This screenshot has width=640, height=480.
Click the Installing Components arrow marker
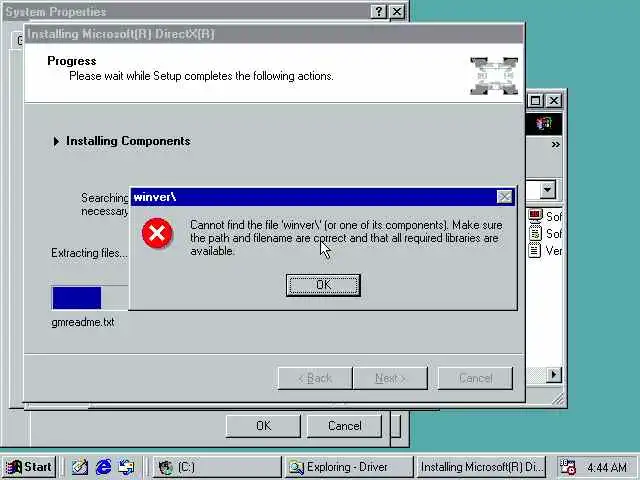56,141
